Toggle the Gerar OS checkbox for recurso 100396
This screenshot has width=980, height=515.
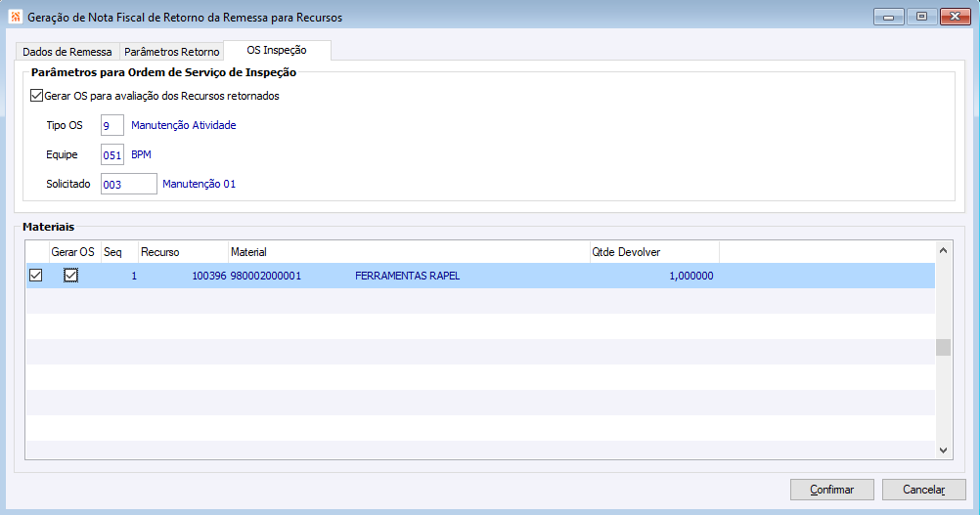[70, 276]
